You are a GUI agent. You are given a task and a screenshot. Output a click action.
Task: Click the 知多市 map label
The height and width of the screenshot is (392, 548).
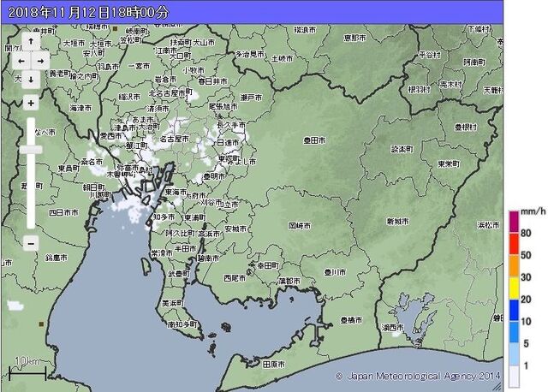164,217
